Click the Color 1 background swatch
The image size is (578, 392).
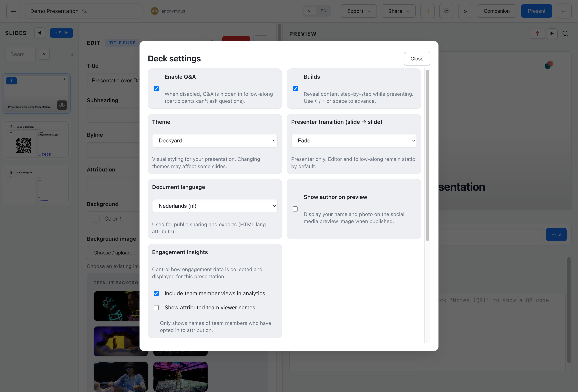tap(96, 219)
